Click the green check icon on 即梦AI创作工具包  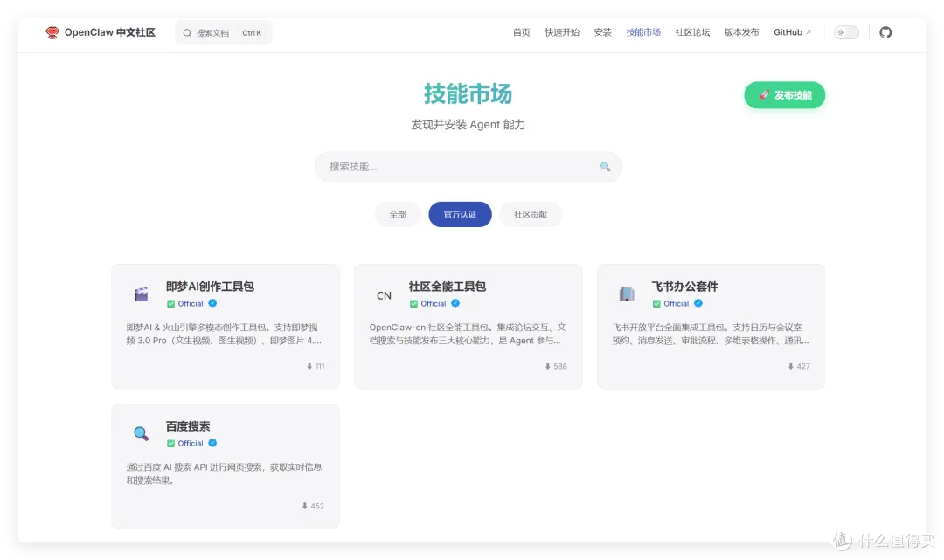[x=171, y=304]
